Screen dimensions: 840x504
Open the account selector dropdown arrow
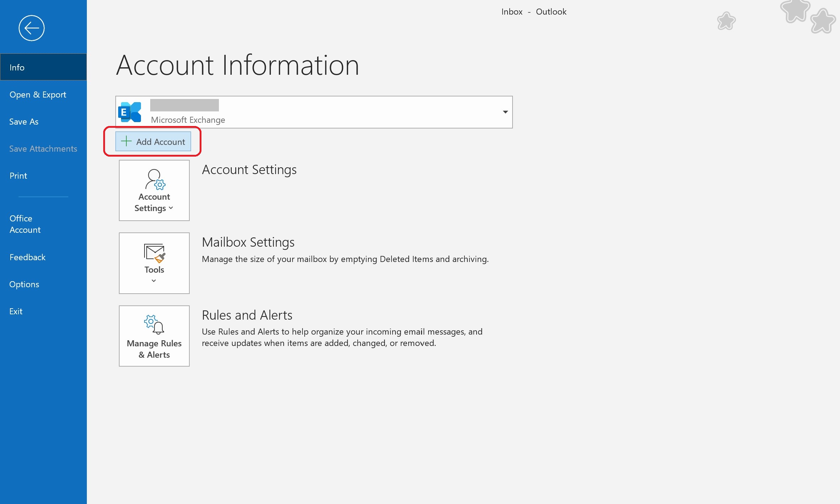(505, 112)
